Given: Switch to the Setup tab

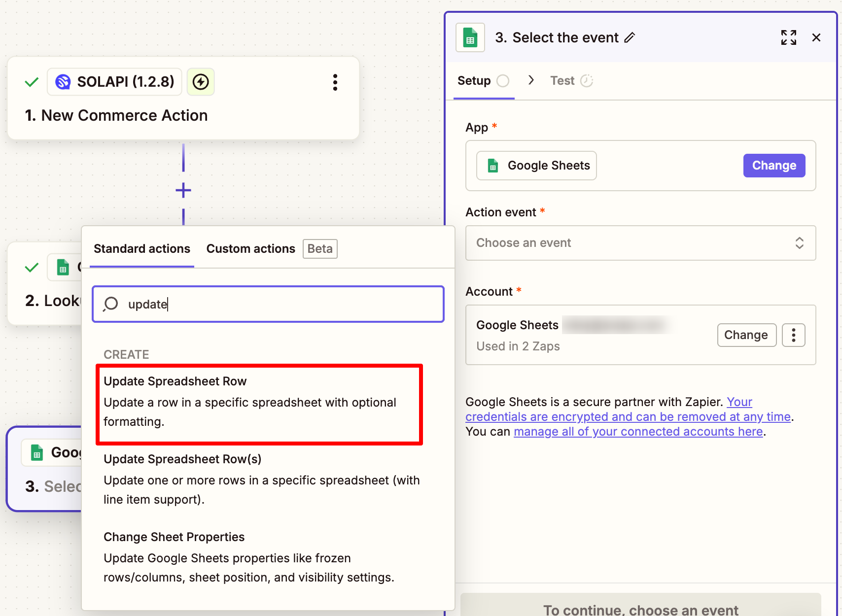Looking at the screenshot, I should pyautogui.click(x=484, y=81).
